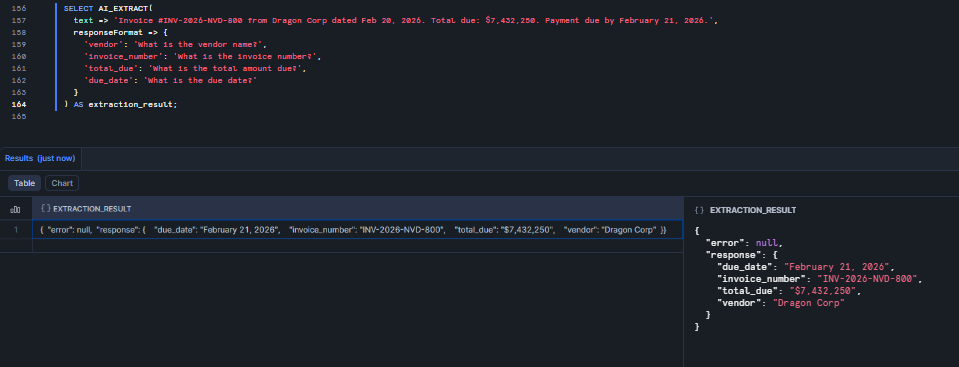
Task: Click the EXTRACTION_RESULT title in detail panel
Action: point(753,210)
